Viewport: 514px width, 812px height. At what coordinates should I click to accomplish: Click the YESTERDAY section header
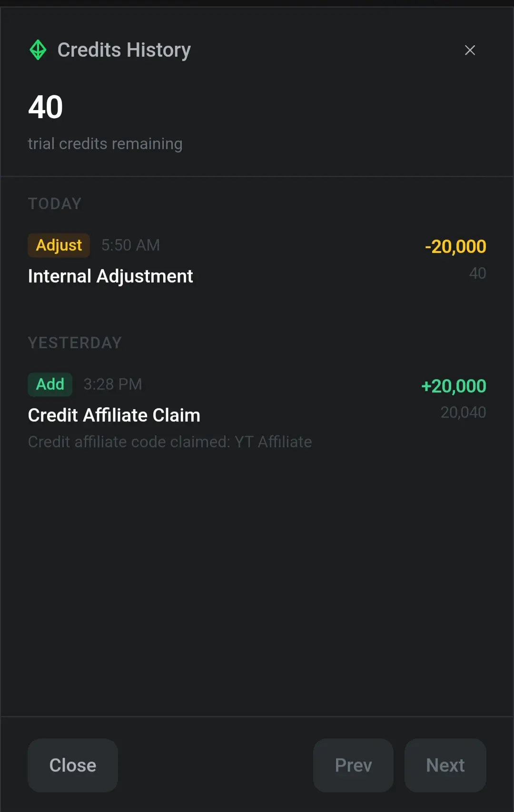point(75,343)
